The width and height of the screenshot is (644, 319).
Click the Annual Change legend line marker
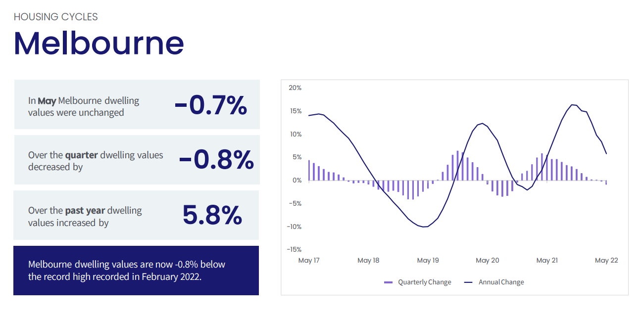[468, 282]
